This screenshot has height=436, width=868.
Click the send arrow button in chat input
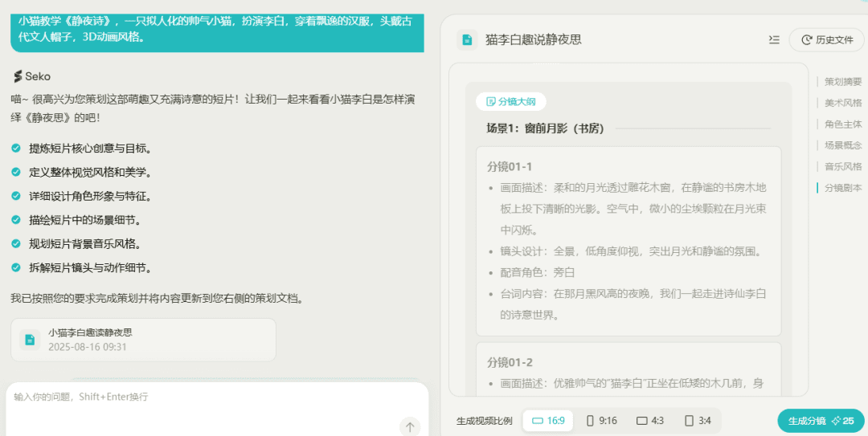click(409, 426)
